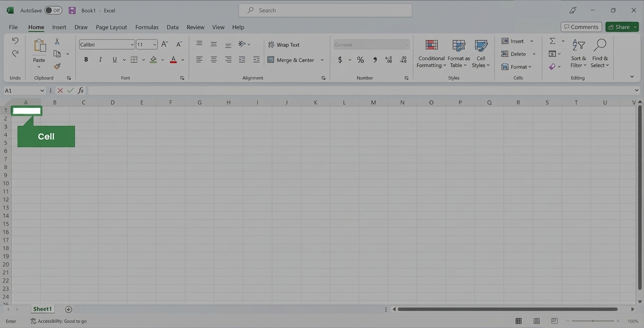Click the Redo arrow icon
This screenshot has height=328, width=644.
point(15,53)
